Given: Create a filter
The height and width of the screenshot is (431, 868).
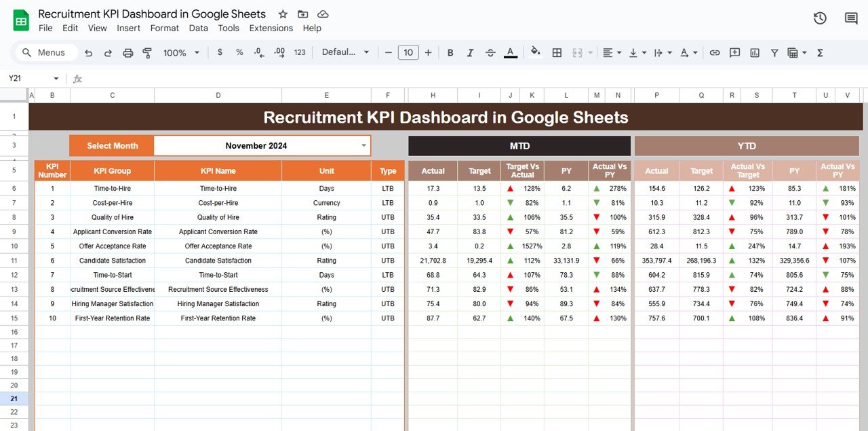Looking at the screenshot, I should point(774,52).
